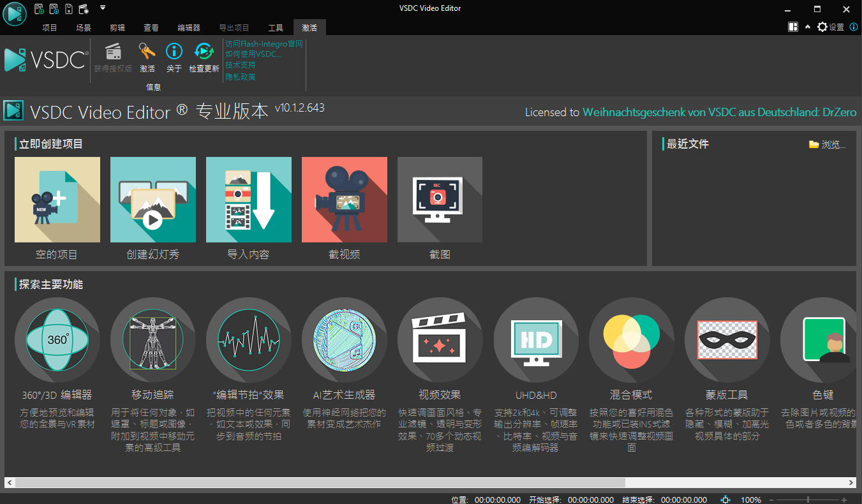
Task: Click the fit-to-screen zoom icon in status bar
Action: point(725,500)
